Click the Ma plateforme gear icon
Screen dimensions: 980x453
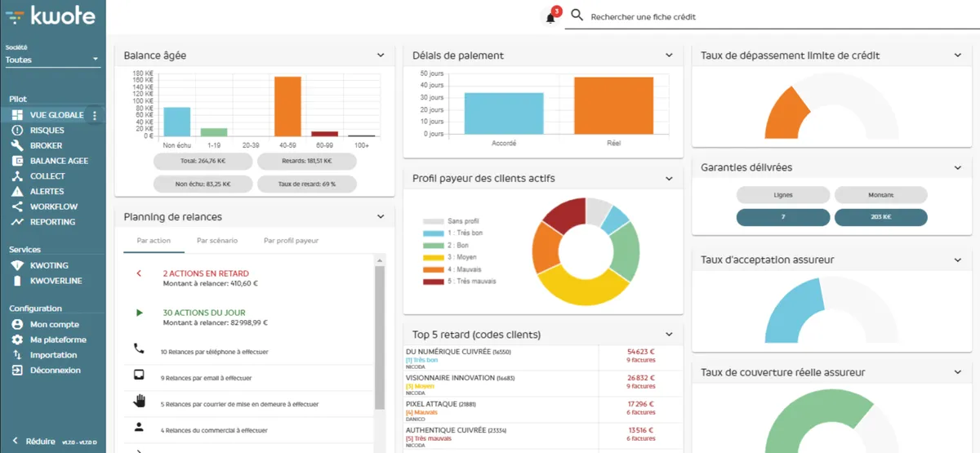pyautogui.click(x=16, y=340)
